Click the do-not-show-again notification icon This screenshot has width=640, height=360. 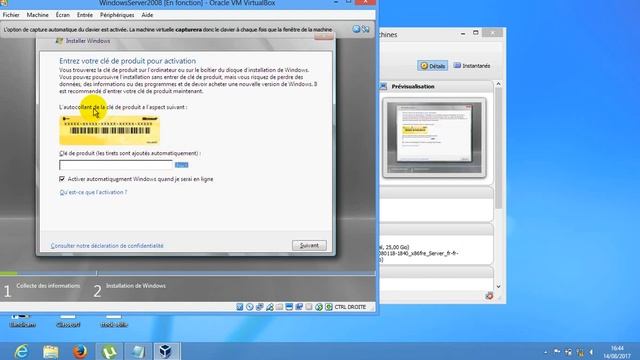366,29
